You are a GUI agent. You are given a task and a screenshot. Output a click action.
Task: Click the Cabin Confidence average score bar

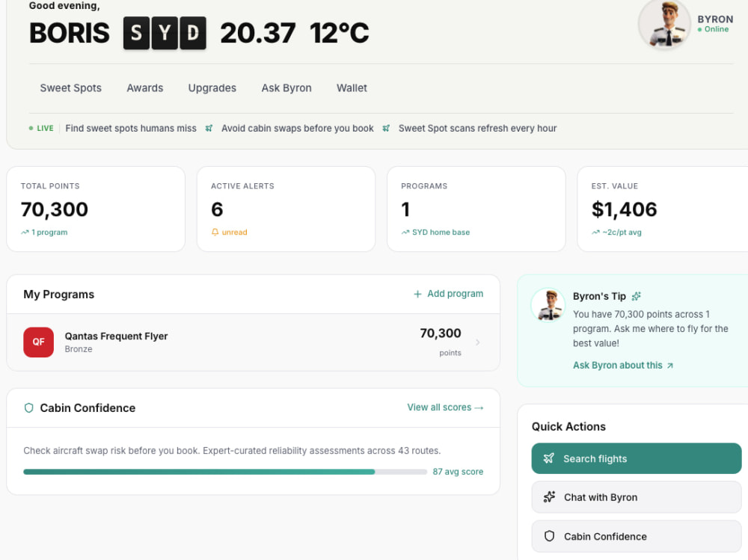(225, 472)
